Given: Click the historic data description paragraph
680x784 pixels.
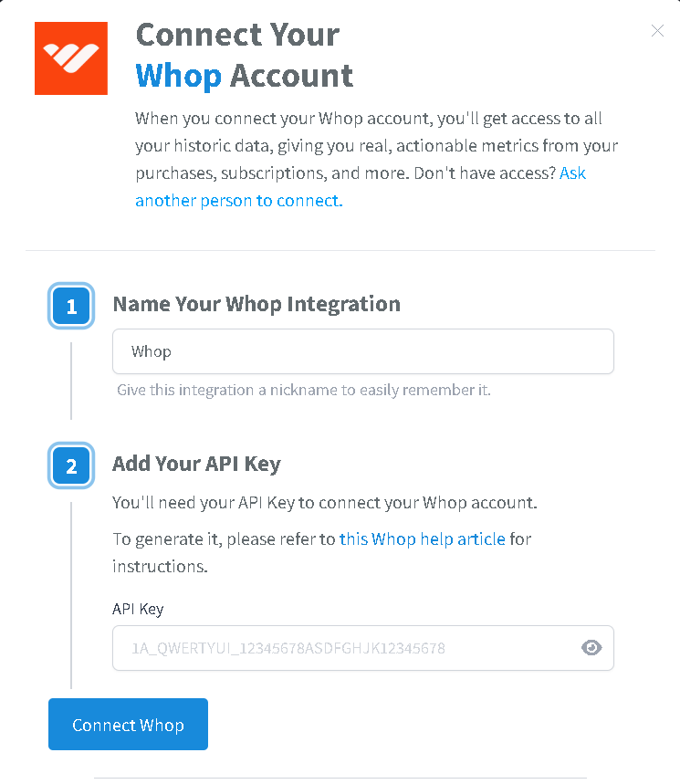Looking at the screenshot, I should coord(376,146).
